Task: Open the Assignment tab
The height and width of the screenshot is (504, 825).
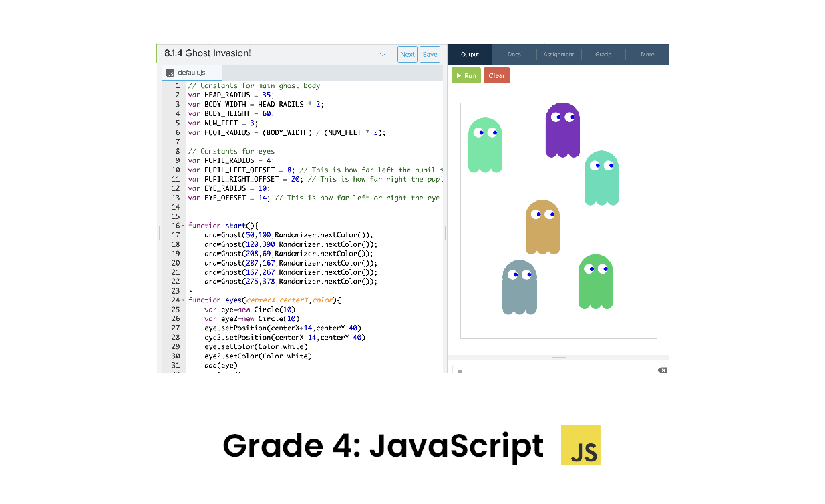Action: [558, 54]
